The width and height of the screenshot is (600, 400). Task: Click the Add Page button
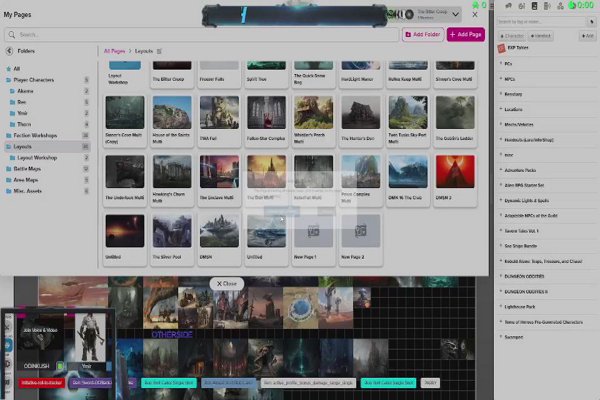tap(466, 34)
